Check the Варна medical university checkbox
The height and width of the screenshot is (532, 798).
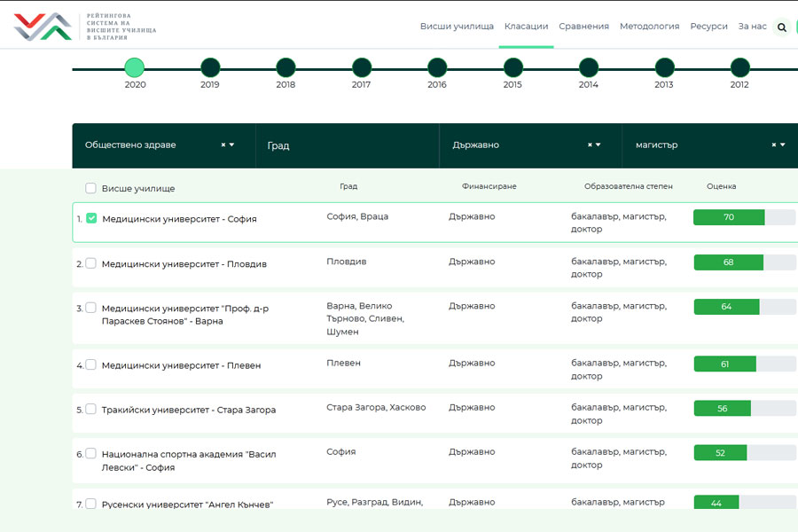[90, 308]
